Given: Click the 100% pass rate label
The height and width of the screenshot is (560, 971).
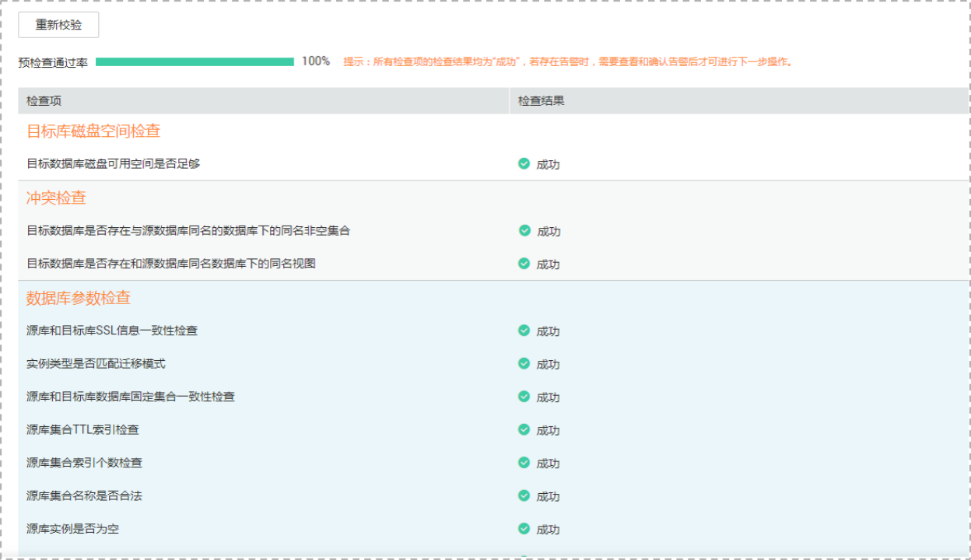Looking at the screenshot, I should (x=316, y=61).
